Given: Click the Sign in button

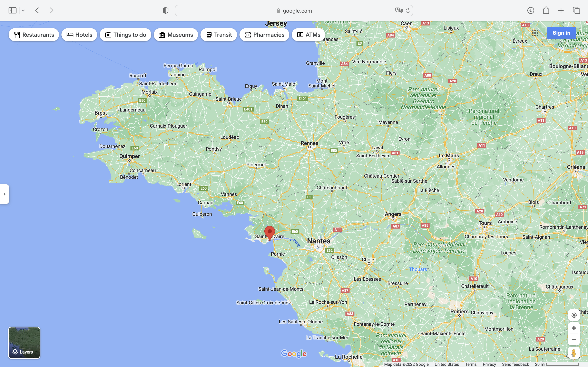Looking at the screenshot, I should [561, 33].
